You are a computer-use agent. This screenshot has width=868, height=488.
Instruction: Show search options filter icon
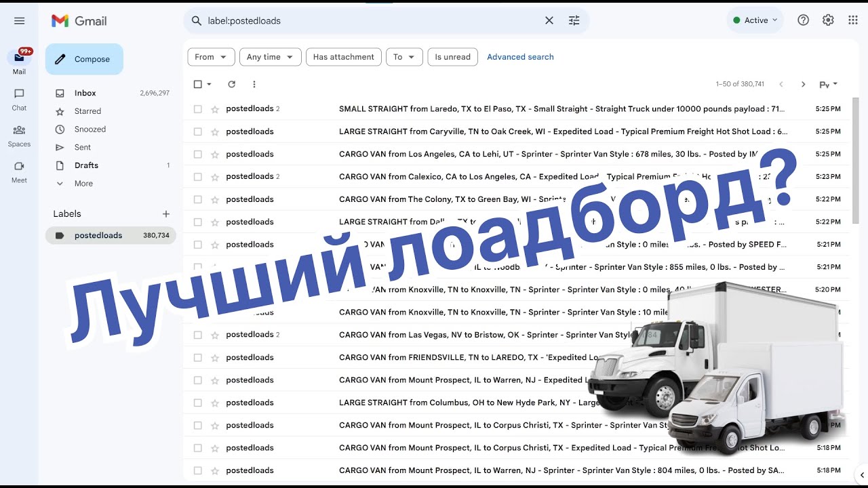574,21
